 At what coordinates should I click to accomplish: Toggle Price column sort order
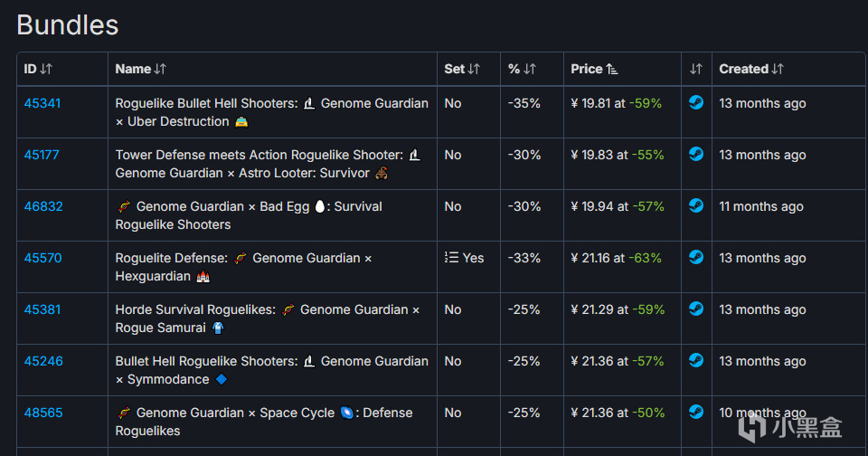click(594, 69)
